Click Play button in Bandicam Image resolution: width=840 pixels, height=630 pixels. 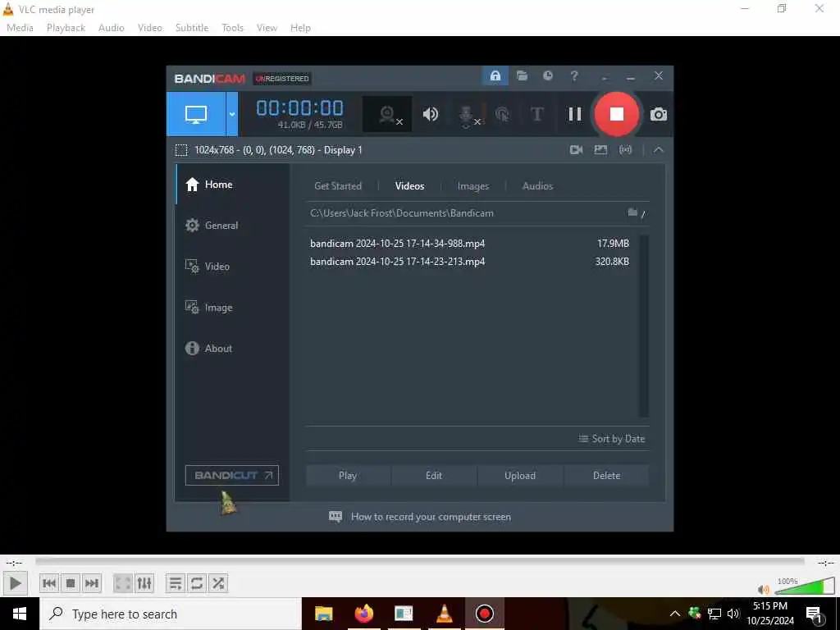(x=348, y=475)
